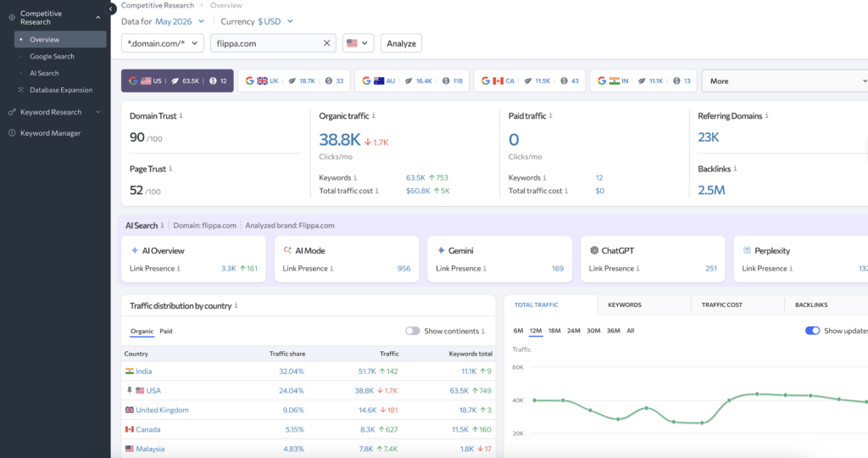
Task: Click the 38.8K organic traffic value
Action: point(340,140)
